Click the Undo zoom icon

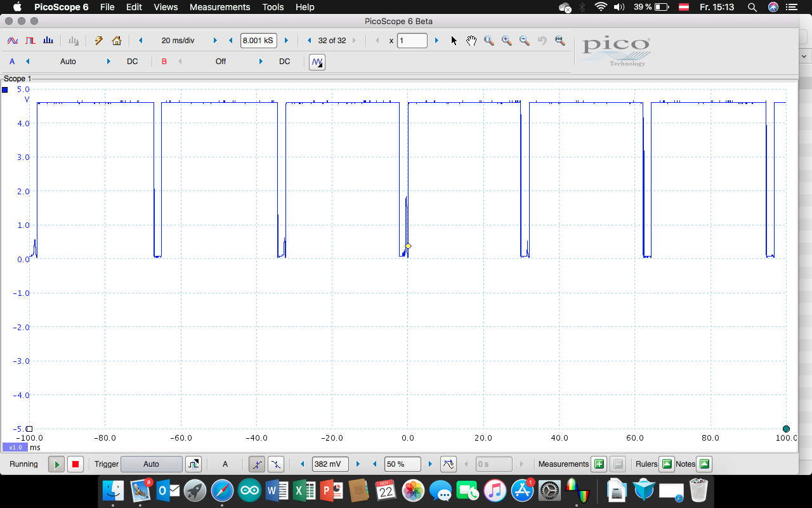pos(542,41)
